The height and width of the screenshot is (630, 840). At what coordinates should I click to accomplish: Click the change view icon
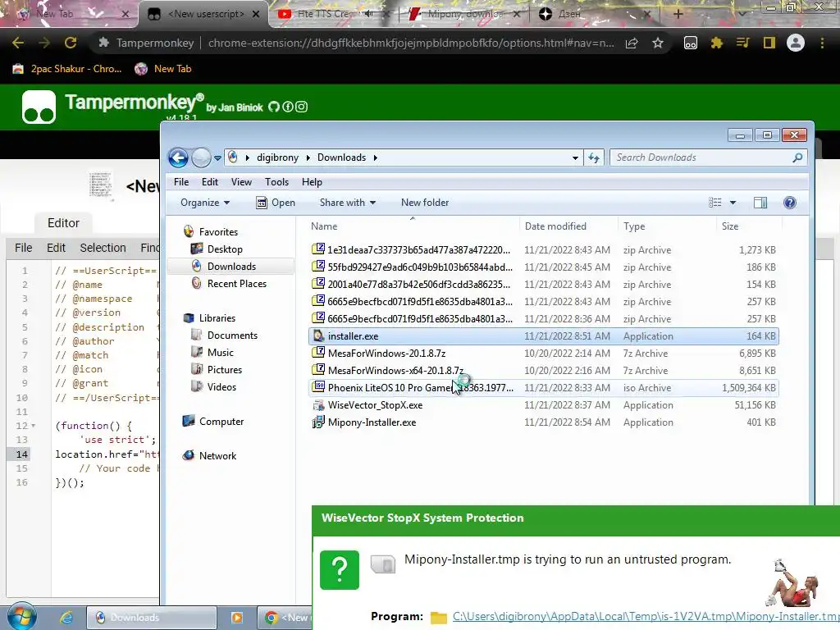714,203
